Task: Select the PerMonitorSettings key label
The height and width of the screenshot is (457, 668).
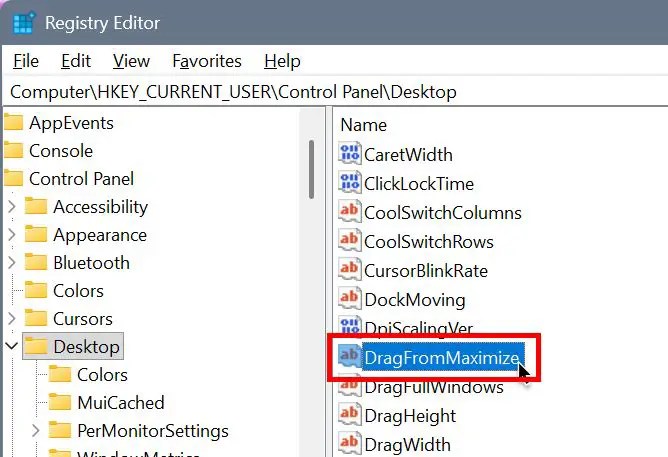Action: pyautogui.click(x=153, y=431)
